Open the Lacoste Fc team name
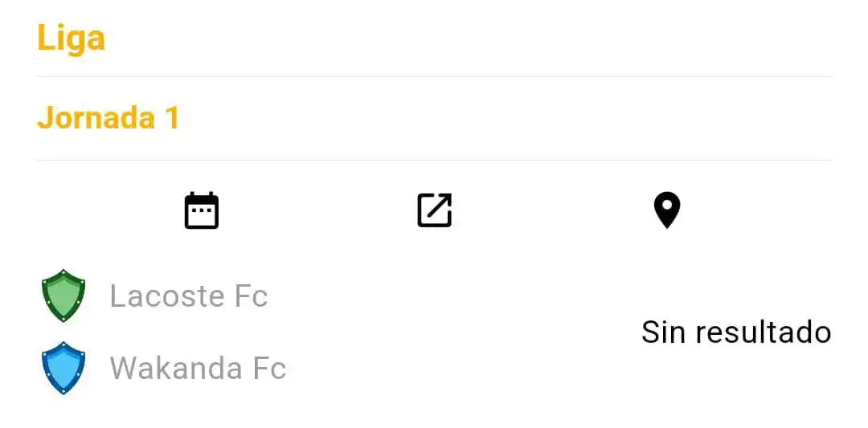Screen dimensions: 868x428 pos(189,296)
